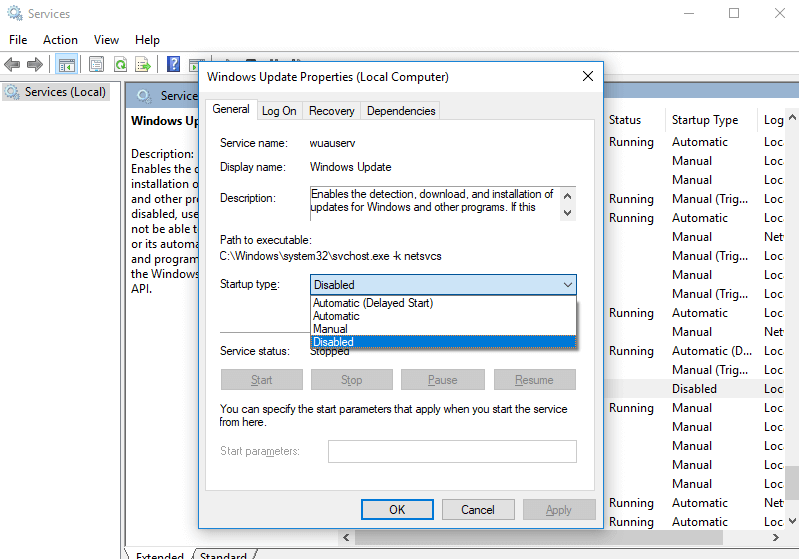Click the Apply button
Viewport: 799px width, 559px height.
pos(558,510)
